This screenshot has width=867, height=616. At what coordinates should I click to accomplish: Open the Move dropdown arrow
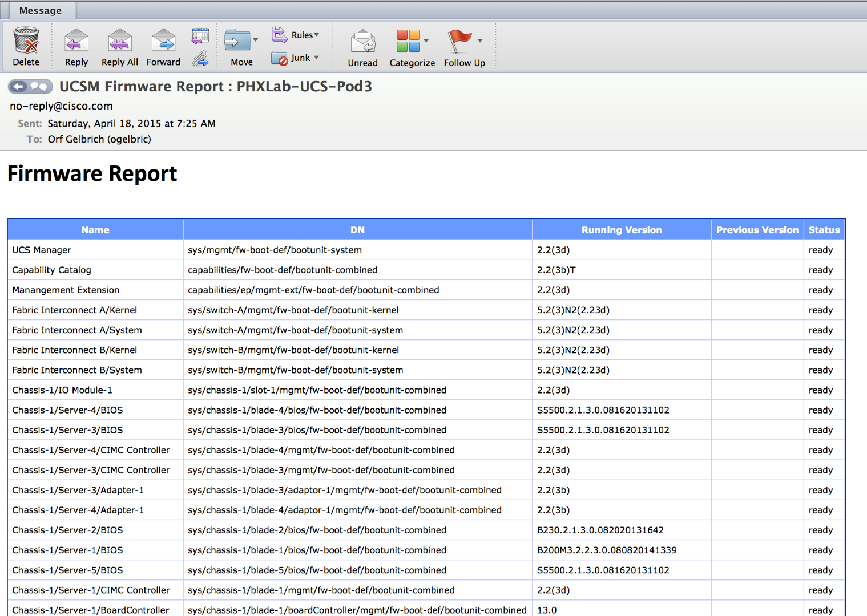point(256,40)
